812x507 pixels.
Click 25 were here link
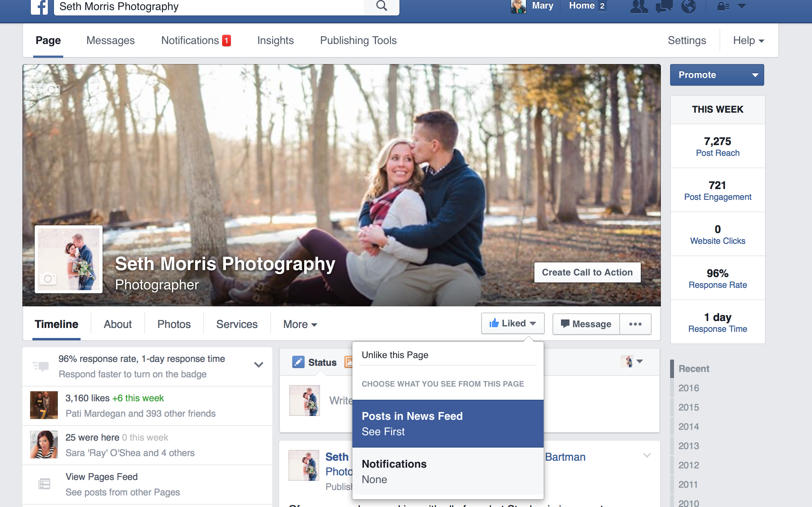coord(92,438)
